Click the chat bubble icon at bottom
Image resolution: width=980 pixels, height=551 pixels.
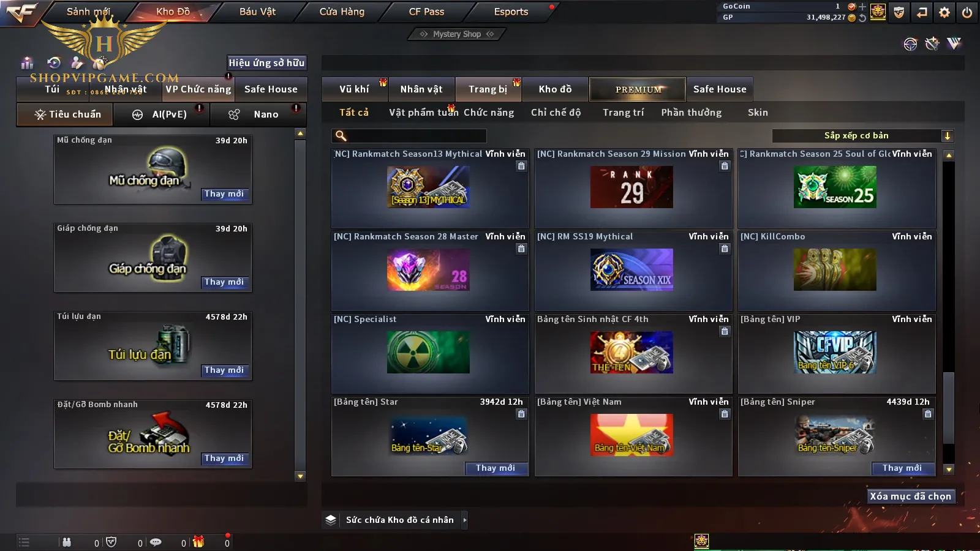(x=156, y=542)
